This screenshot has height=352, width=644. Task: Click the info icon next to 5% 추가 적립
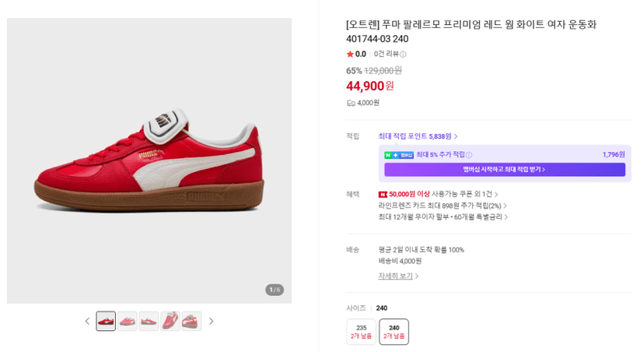[469, 155]
